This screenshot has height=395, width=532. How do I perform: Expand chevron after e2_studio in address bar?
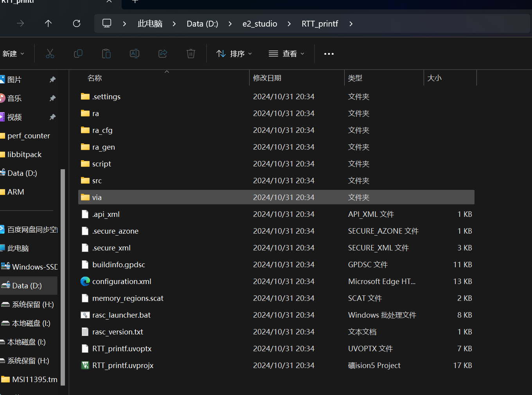point(289,24)
